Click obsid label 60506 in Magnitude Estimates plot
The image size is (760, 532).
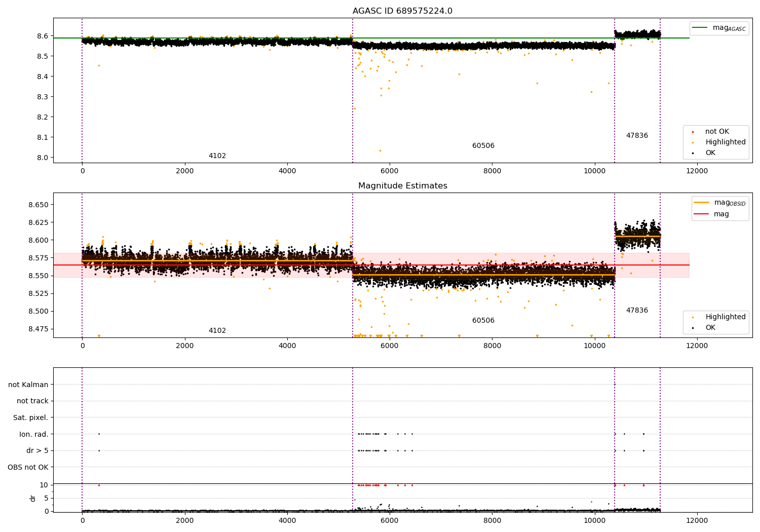pyautogui.click(x=483, y=321)
